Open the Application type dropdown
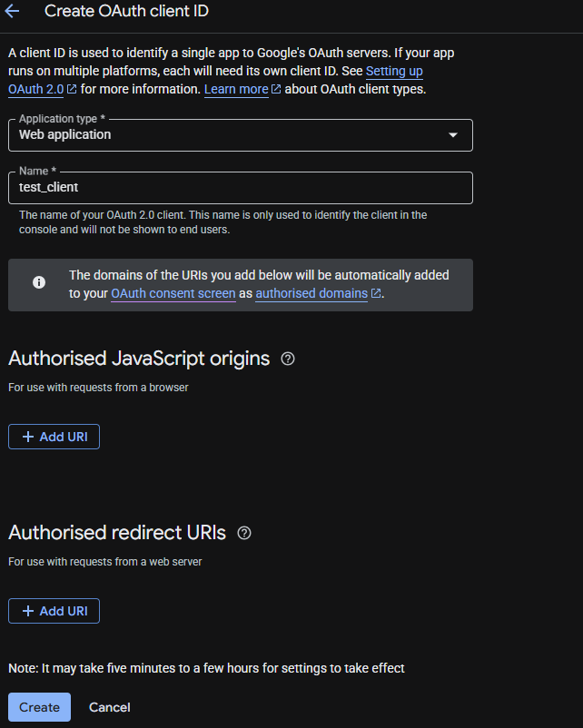The image size is (583, 728). click(x=241, y=135)
